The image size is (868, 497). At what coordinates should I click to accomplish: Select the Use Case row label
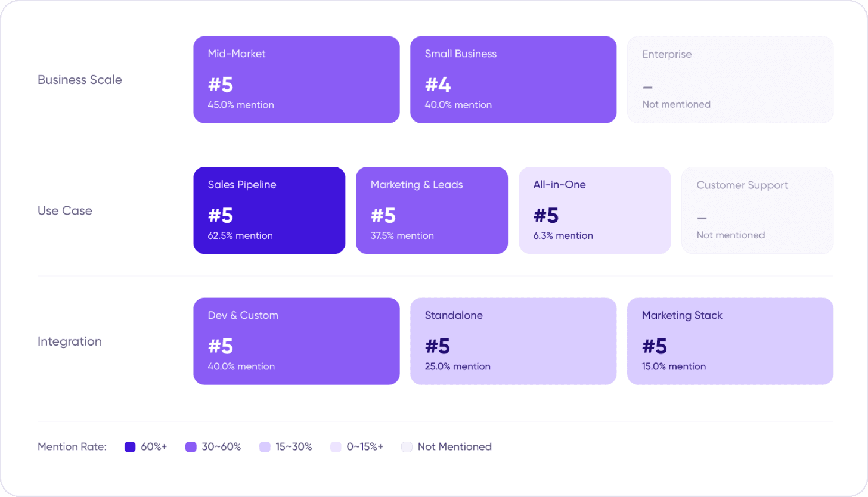coord(65,210)
